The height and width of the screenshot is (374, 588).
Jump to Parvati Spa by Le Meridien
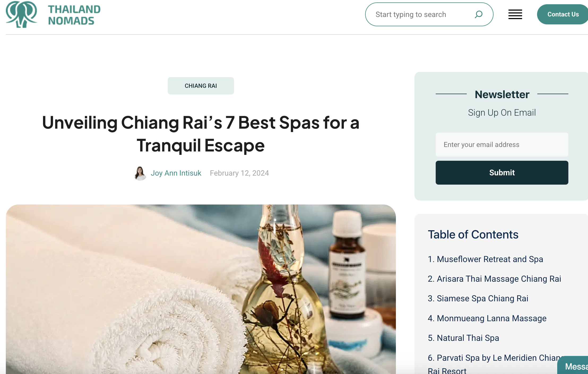pyautogui.click(x=494, y=364)
